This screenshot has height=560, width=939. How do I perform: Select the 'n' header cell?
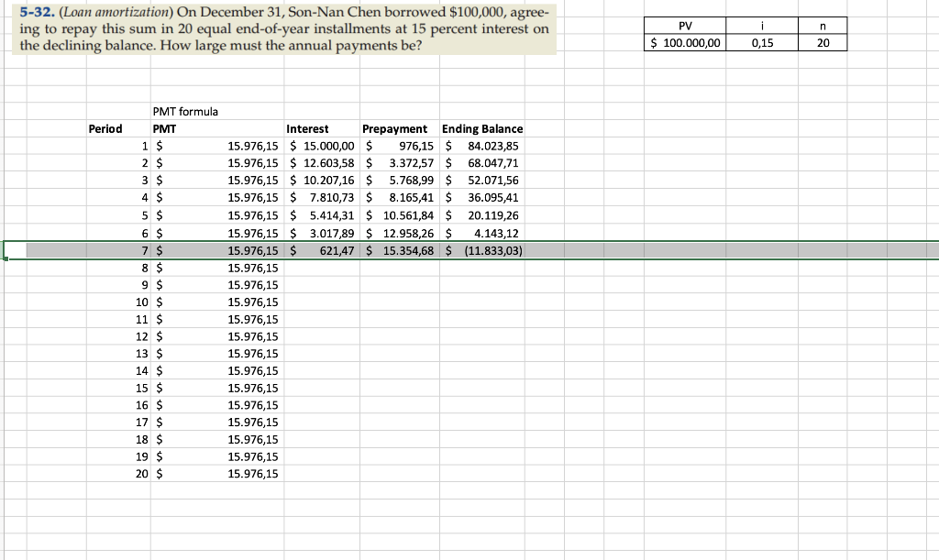pos(823,26)
